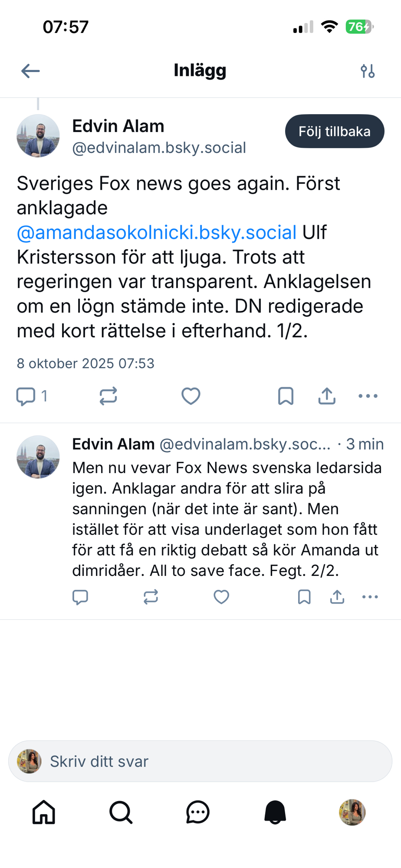Reply to the main post
Screen dimensions: 401x868
[26, 396]
